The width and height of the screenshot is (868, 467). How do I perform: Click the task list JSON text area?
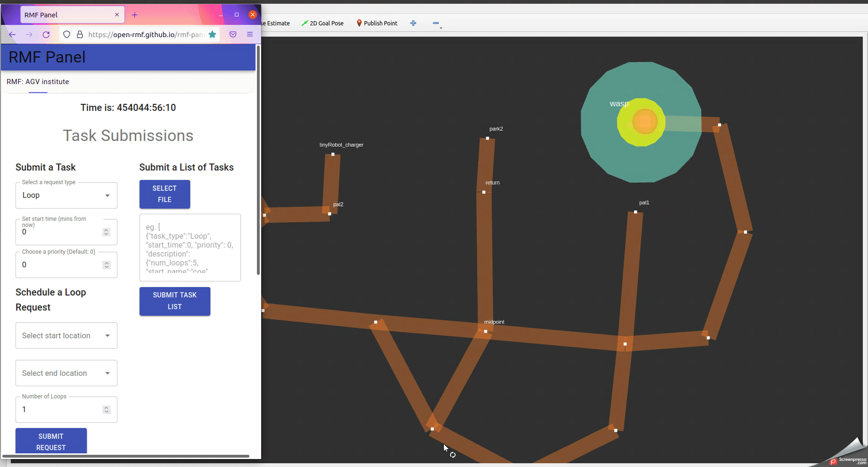[190, 248]
